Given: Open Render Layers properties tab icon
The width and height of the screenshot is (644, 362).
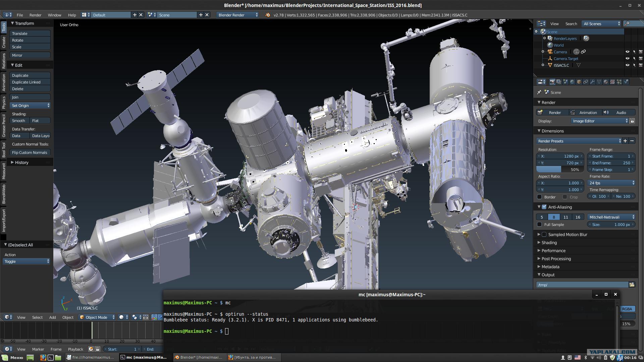Looking at the screenshot, I should pyautogui.click(x=559, y=82).
